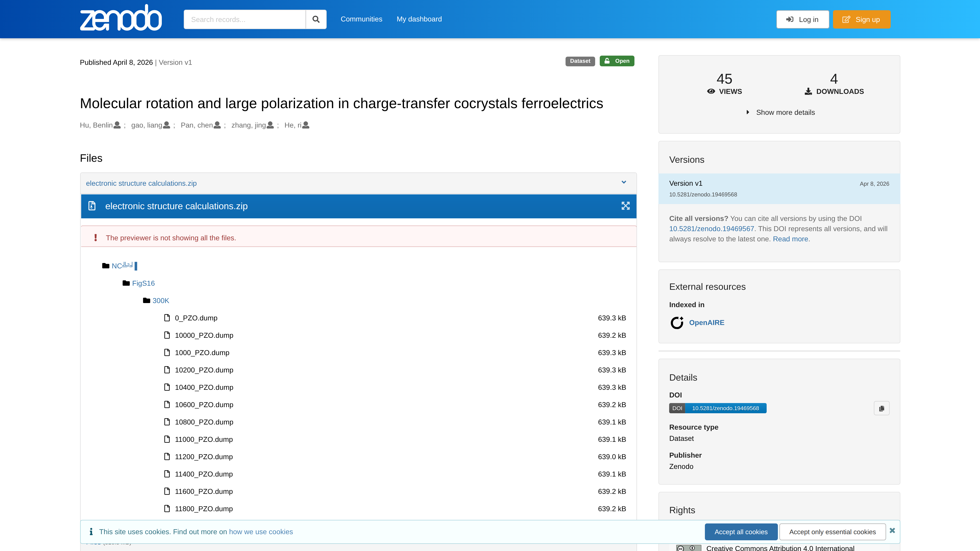This screenshot has width=980, height=551.
Task: Open electronic structure calculations.zip link
Action: [x=141, y=183]
